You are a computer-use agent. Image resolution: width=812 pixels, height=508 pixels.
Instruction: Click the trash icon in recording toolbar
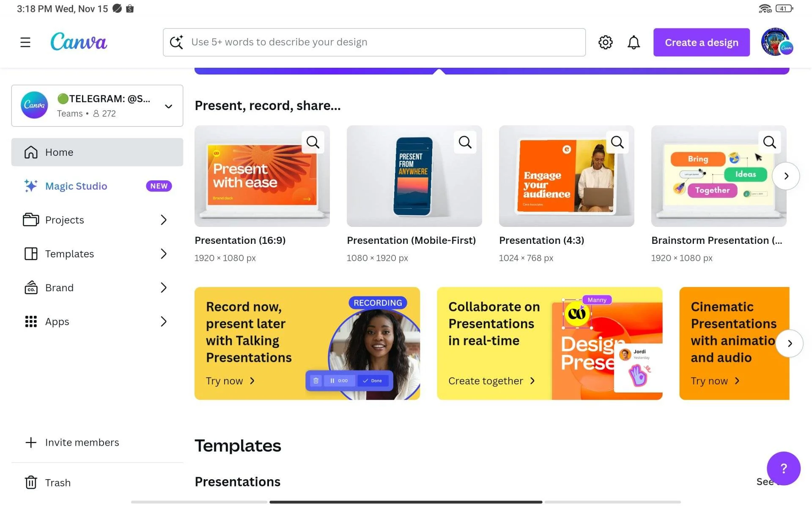pyautogui.click(x=316, y=381)
